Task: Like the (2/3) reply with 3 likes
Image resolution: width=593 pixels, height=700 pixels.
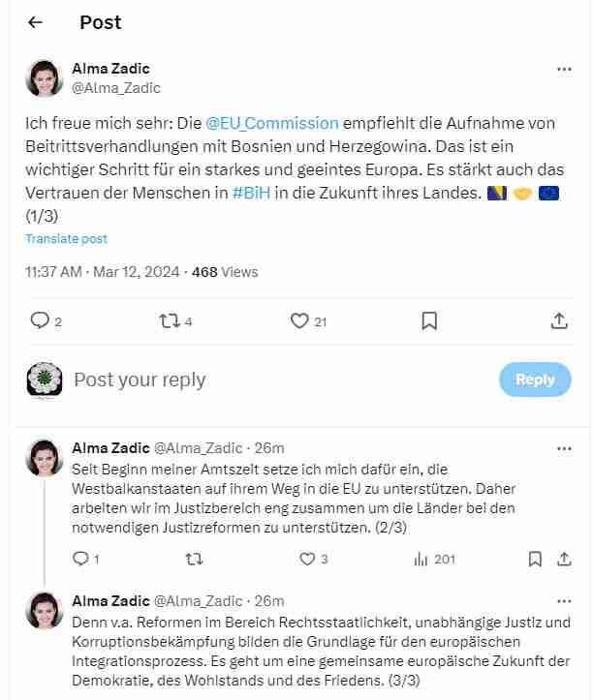Action: [x=307, y=559]
